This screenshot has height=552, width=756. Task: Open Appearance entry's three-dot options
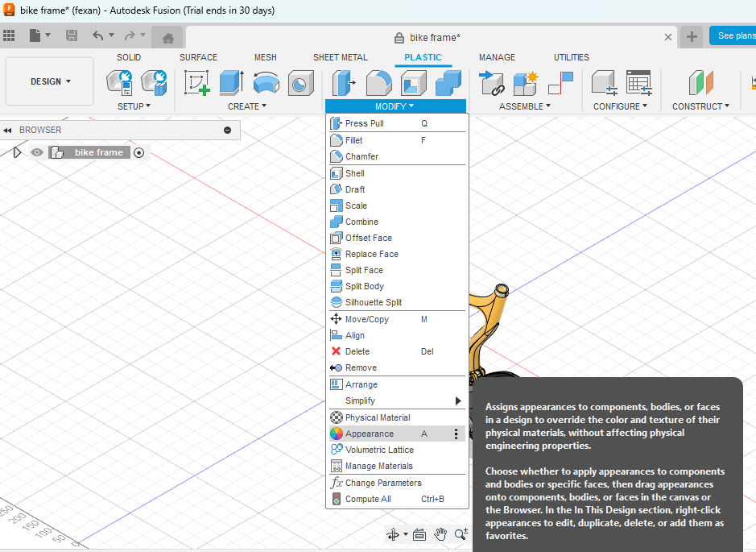(456, 434)
